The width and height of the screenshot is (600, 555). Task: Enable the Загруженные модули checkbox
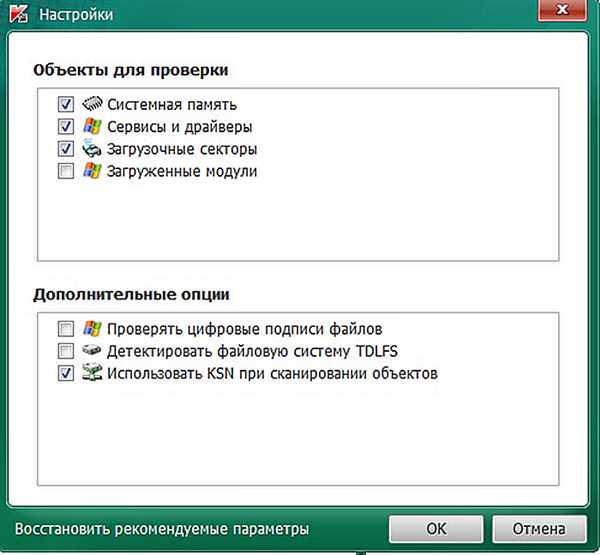[66, 171]
